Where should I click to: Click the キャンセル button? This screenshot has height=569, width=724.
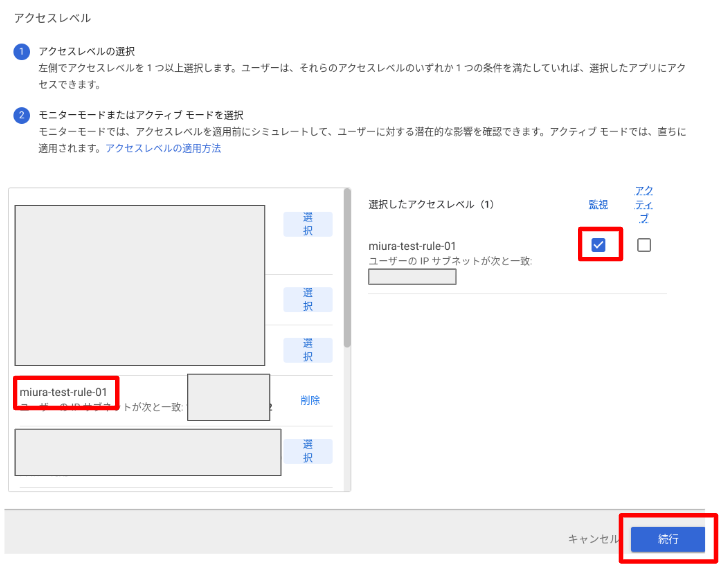tap(593, 539)
